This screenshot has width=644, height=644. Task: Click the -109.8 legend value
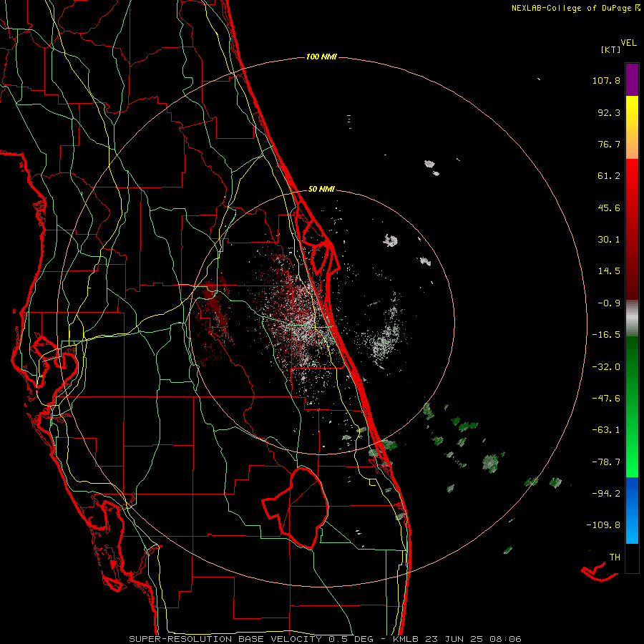coord(603,525)
